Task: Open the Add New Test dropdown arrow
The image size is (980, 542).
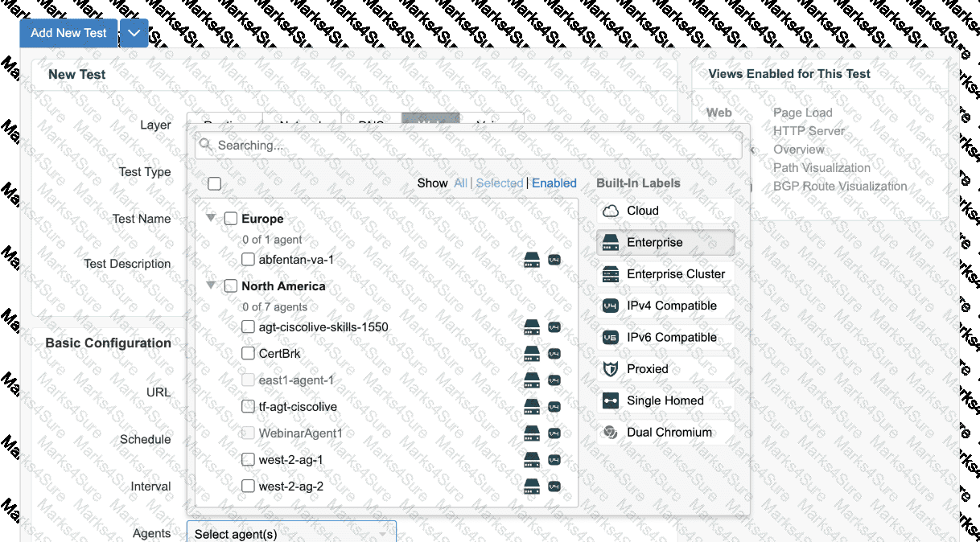Action: coord(134,33)
